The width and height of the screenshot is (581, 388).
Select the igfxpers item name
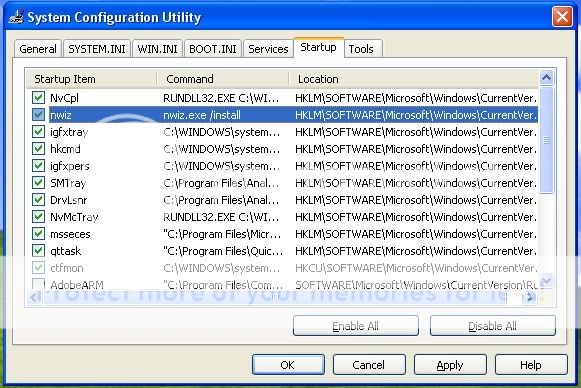(70, 166)
